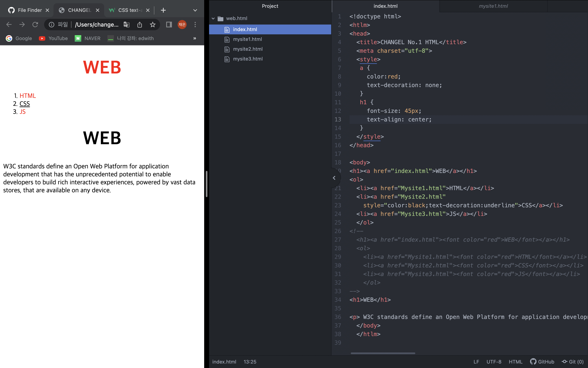Open the HTML link in list
Viewport: 588px width, 368px height.
[x=28, y=96]
